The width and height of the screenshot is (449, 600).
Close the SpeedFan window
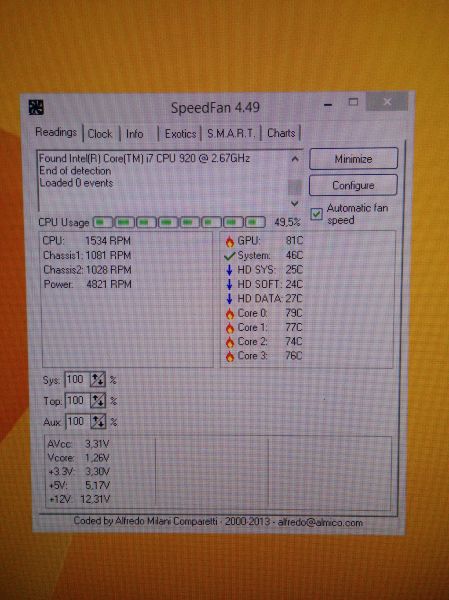(387, 101)
